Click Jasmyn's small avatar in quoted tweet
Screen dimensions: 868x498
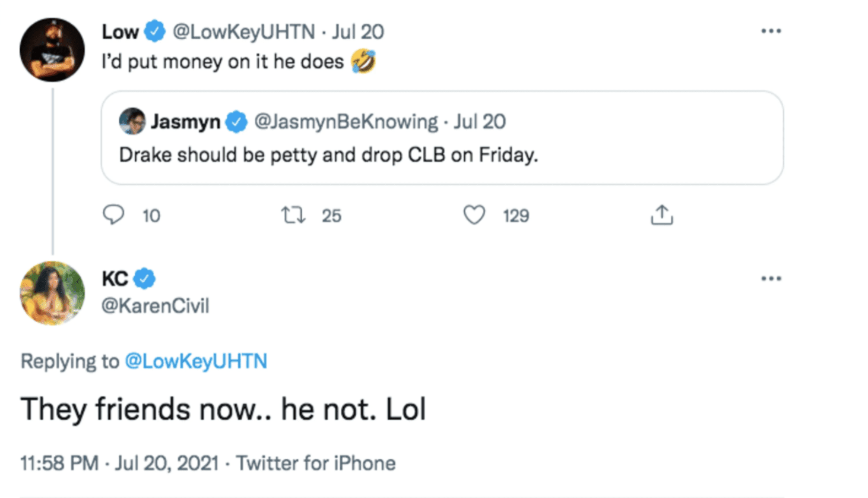coord(132,121)
